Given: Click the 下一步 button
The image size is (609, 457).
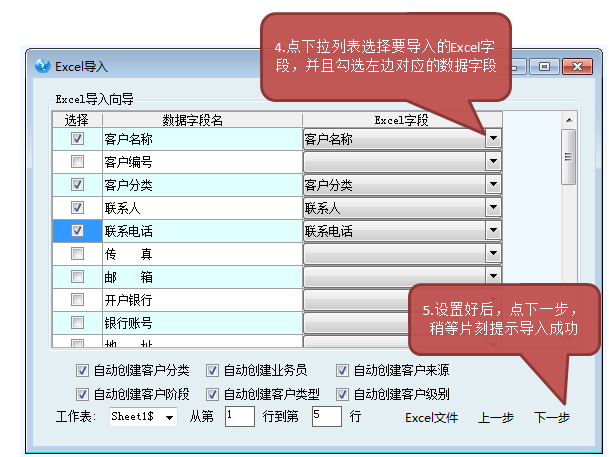Looking at the screenshot, I should (x=551, y=417).
